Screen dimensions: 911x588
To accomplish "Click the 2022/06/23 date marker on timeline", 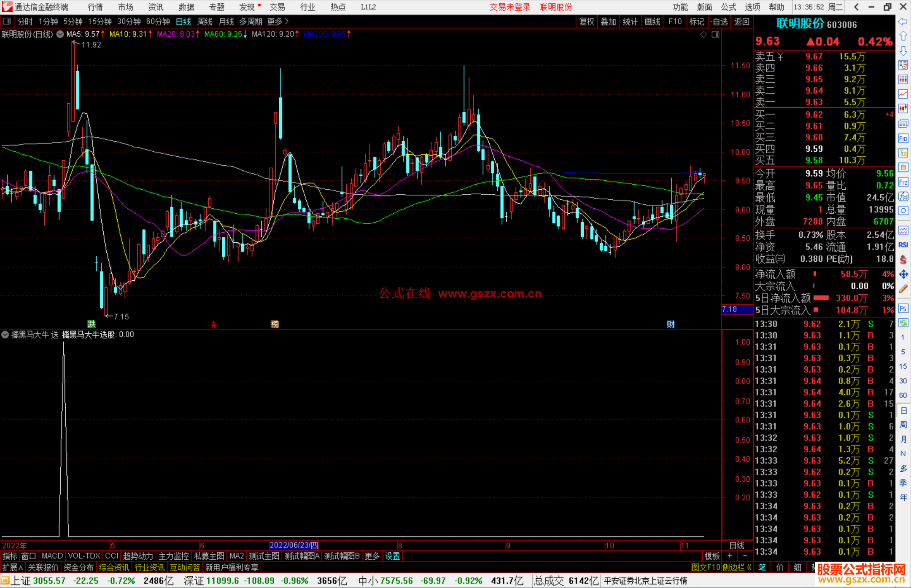I will click(294, 545).
